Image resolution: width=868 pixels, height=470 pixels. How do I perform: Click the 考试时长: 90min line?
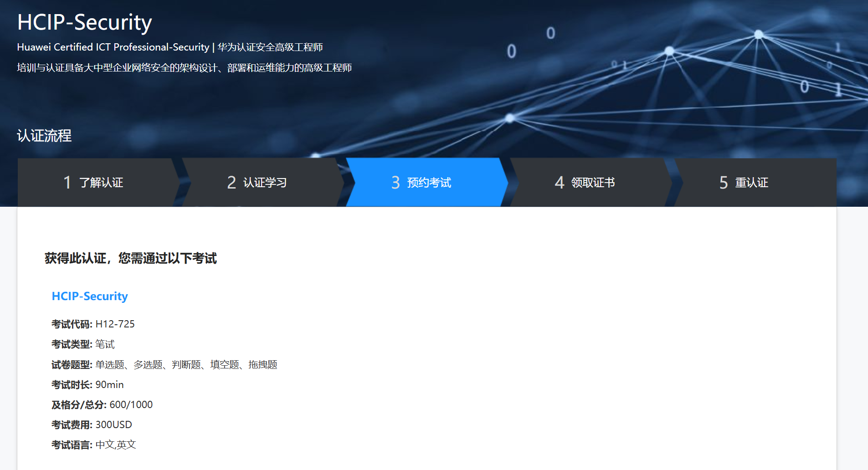click(87, 384)
